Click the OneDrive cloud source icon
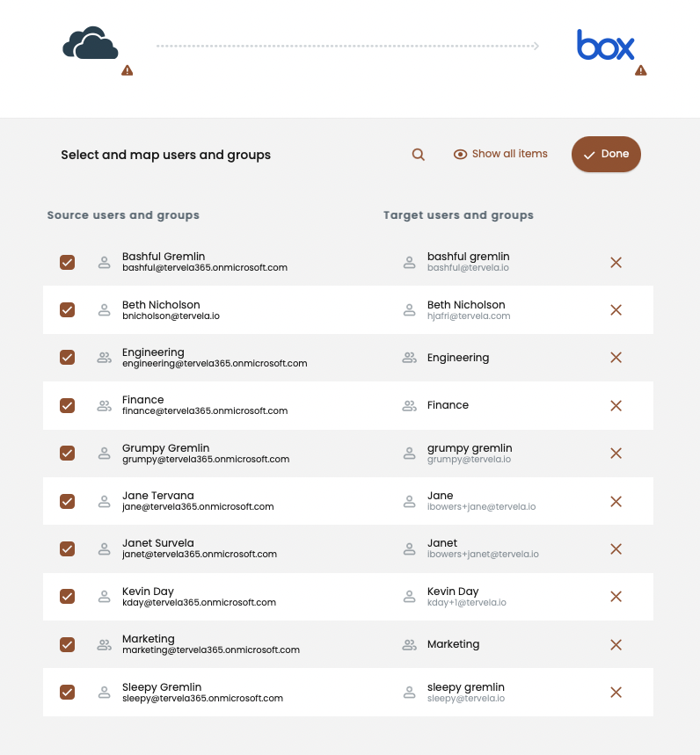The width and height of the screenshot is (700, 755). pyautogui.click(x=90, y=44)
